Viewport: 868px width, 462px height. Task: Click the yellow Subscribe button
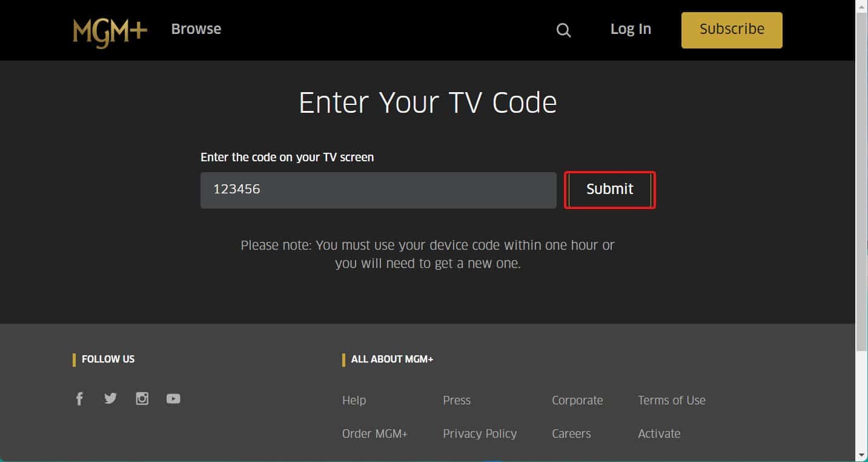point(731,29)
